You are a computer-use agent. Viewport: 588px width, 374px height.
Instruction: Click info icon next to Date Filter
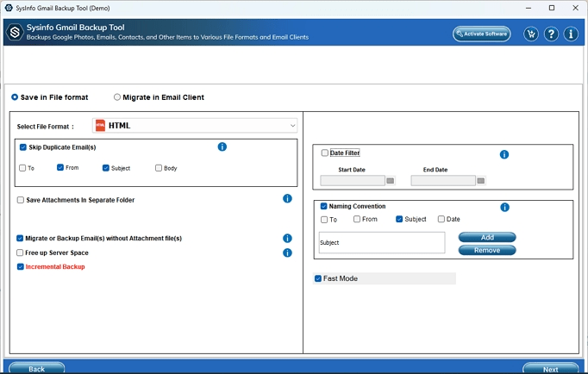504,155
